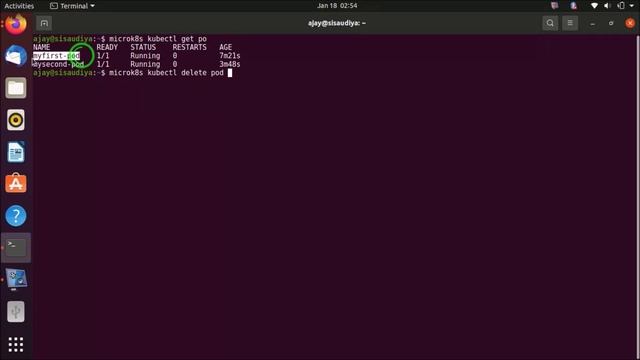
Task: Click the window title ajay@sisaudiya
Action: [x=337, y=23]
